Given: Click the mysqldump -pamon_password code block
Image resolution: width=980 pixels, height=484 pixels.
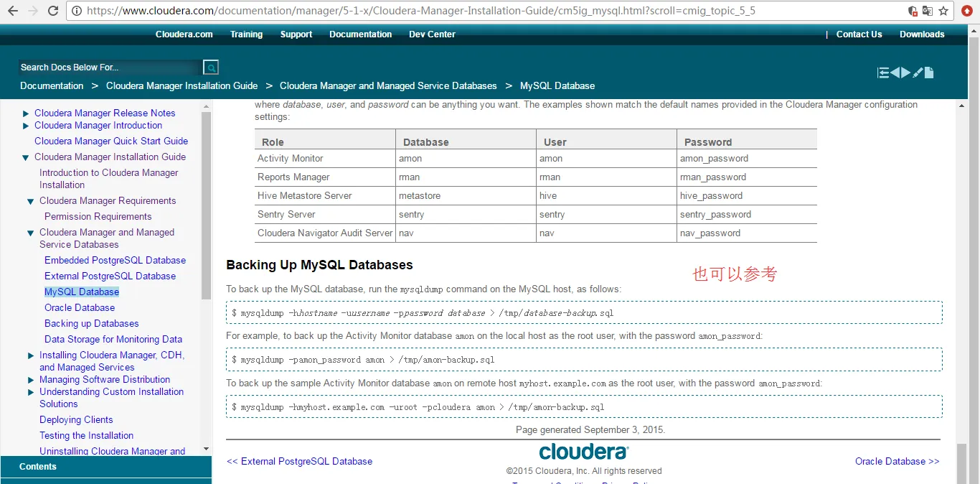Looking at the screenshot, I should click(x=584, y=359).
